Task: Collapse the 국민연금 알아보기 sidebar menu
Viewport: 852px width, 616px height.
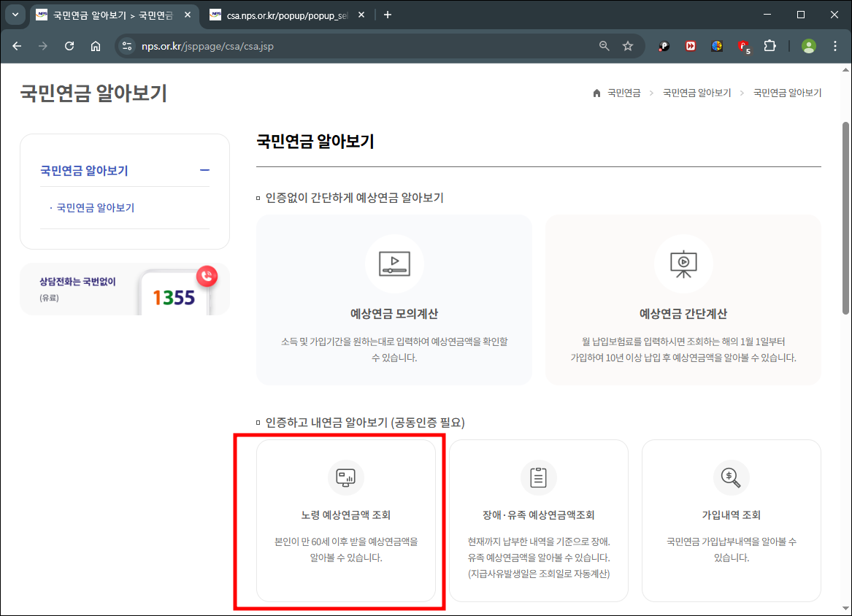Action: [205, 169]
